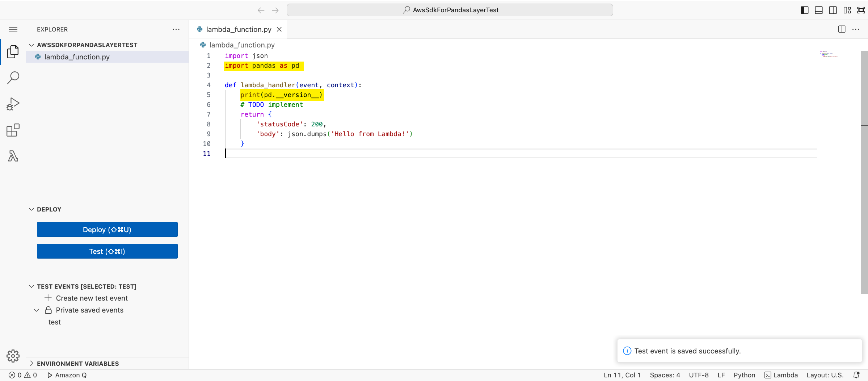Click the editor vertical scrollbar
868x381 pixels.
[x=864, y=172]
